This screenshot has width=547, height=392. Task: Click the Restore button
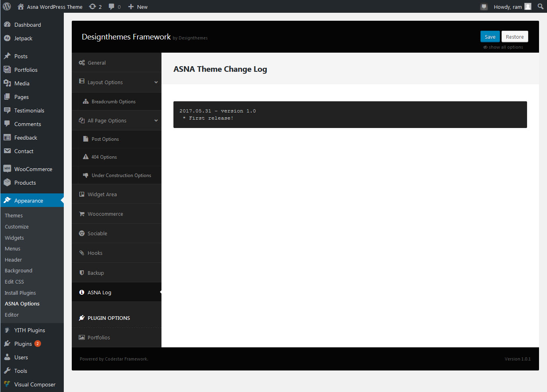pyautogui.click(x=515, y=37)
